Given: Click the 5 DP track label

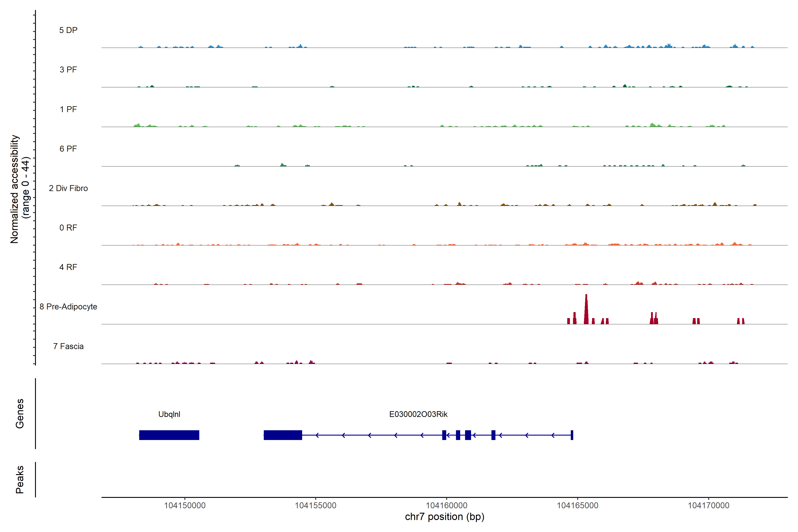Looking at the screenshot, I should pyautogui.click(x=68, y=30).
